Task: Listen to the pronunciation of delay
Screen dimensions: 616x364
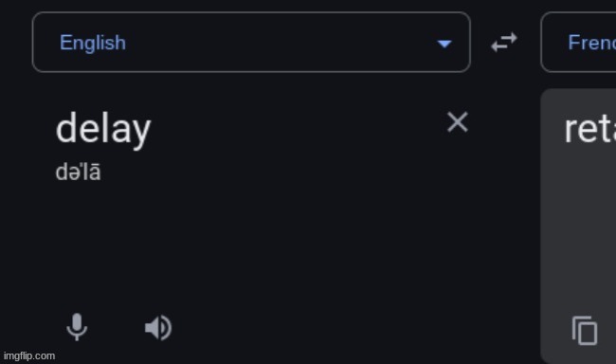Action: [158, 327]
